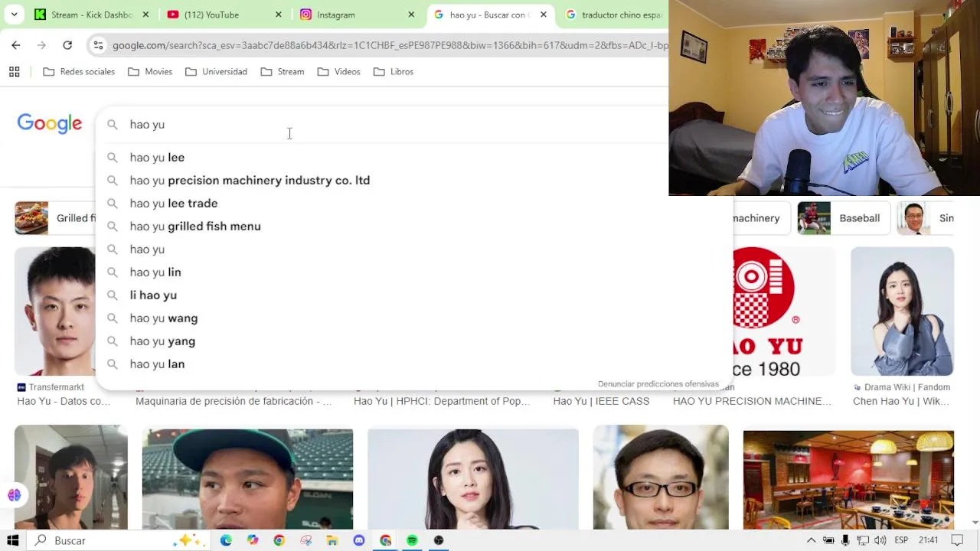
Task: Open the Videos bookmark folder
Action: [338, 72]
